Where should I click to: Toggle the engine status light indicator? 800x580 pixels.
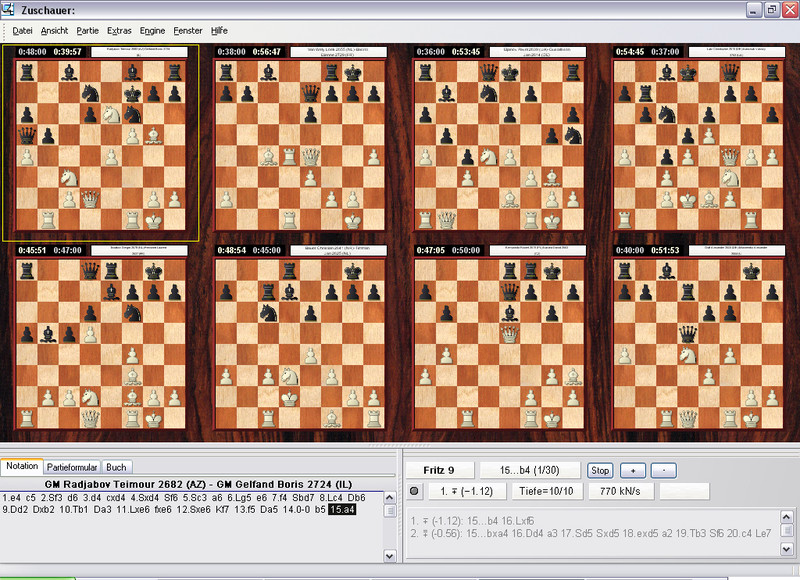tap(414, 491)
